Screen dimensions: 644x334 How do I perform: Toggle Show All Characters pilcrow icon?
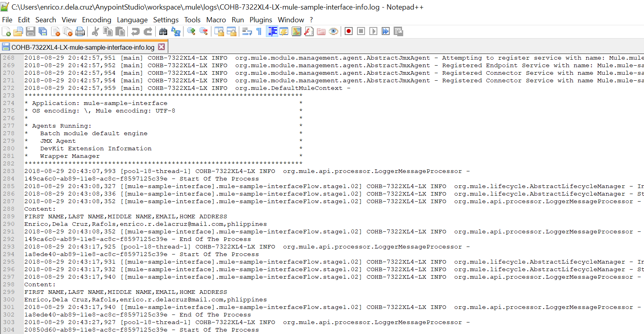pos(259,31)
